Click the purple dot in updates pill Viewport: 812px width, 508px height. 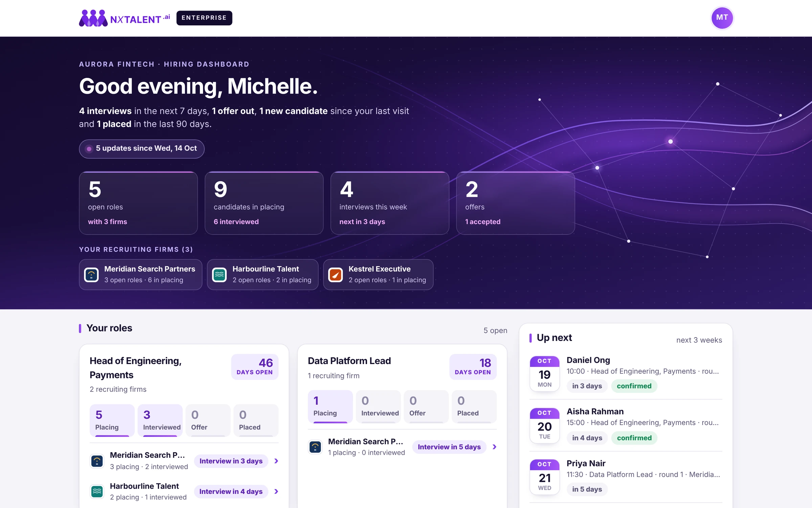pyautogui.click(x=89, y=149)
